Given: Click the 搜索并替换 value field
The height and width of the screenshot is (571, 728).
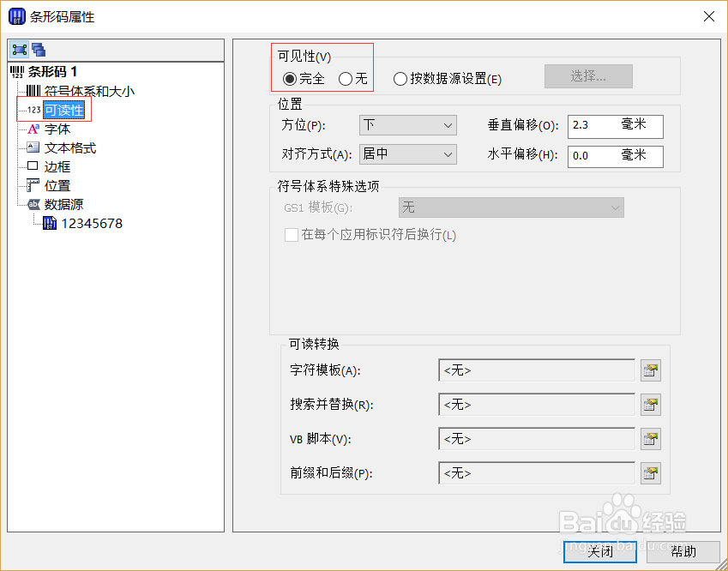Looking at the screenshot, I should (536, 405).
